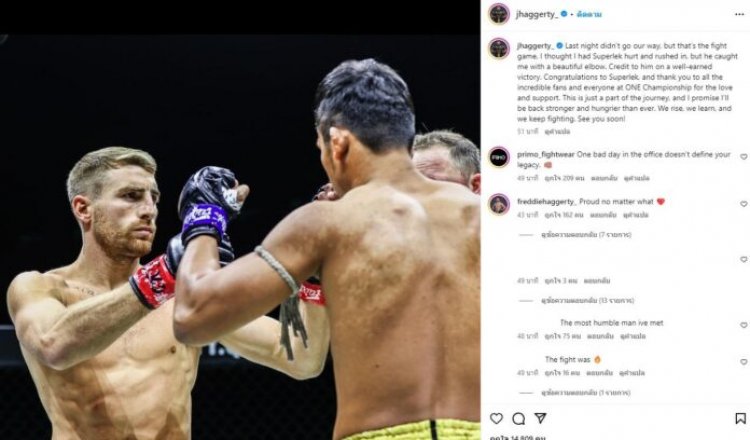Like the primo_fightwear comment
The height and width of the screenshot is (440, 750).
pyautogui.click(x=743, y=156)
